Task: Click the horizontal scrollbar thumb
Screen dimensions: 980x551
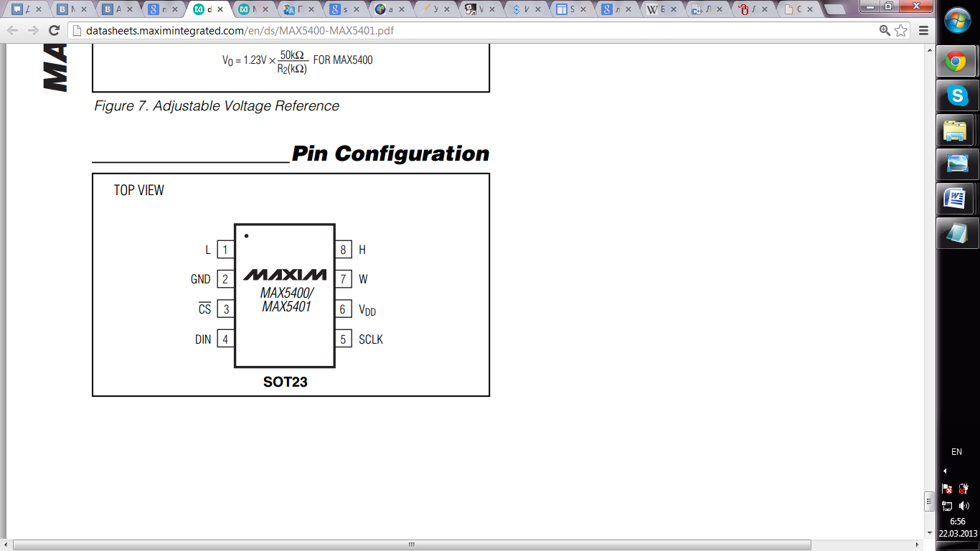Action: point(412,545)
